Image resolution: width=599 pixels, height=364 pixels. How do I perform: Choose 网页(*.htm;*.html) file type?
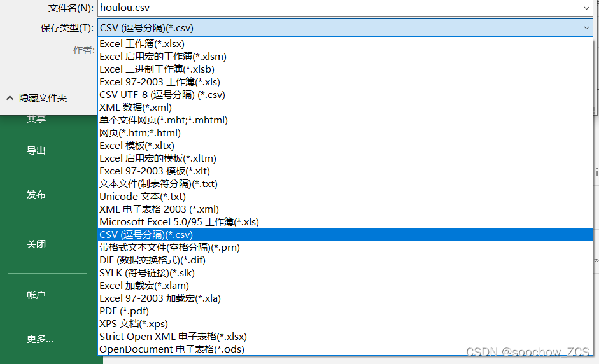click(345, 133)
